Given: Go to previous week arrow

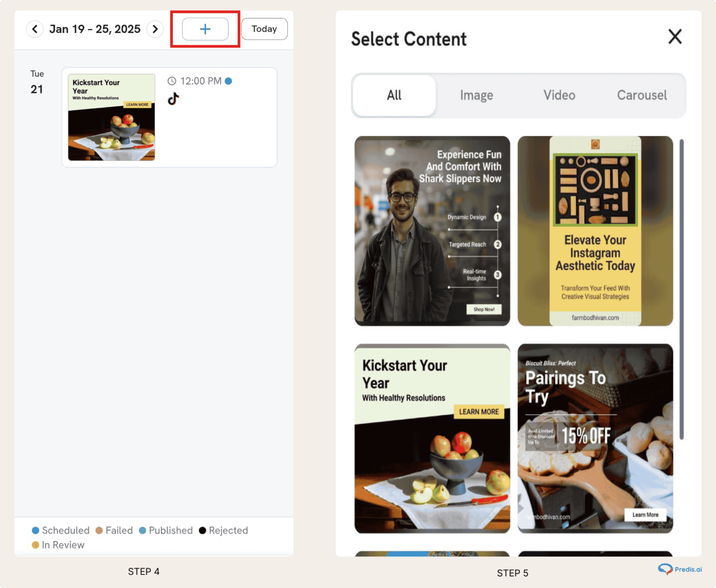Looking at the screenshot, I should (x=34, y=29).
